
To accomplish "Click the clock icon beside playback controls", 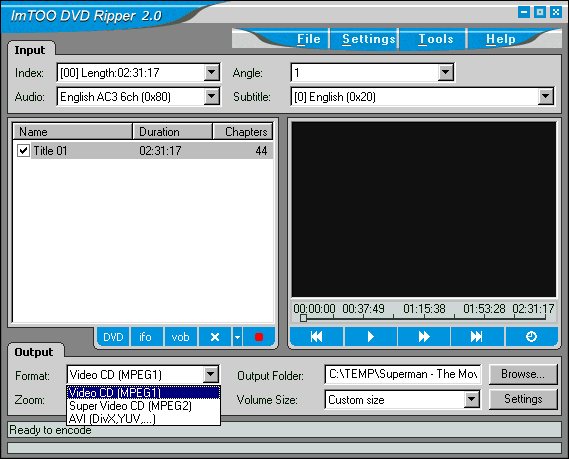I will (531, 337).
